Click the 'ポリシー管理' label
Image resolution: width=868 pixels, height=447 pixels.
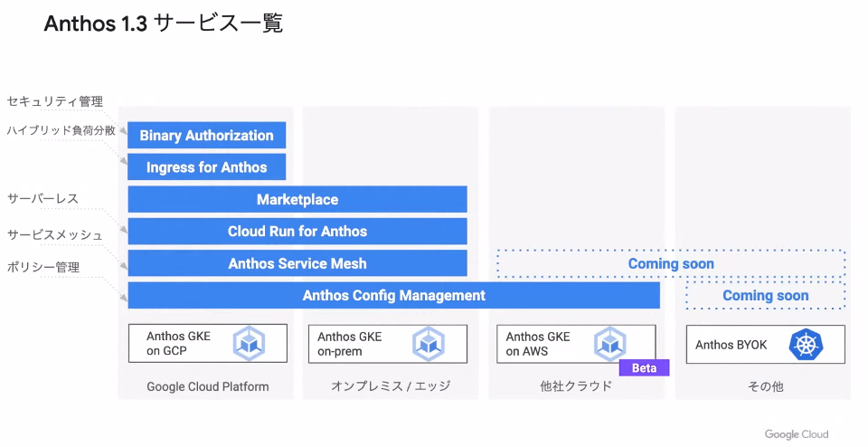click(43, 267)
